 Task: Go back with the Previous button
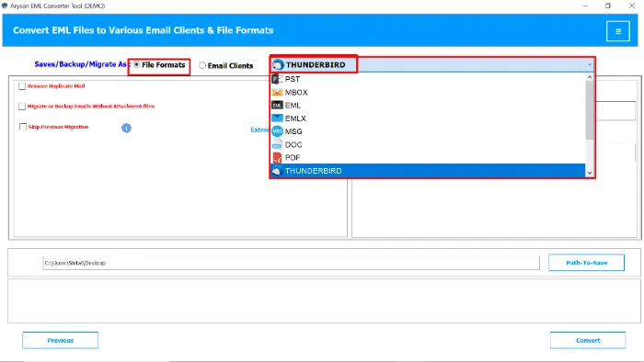pyautogui.click(x=61, y=340)
